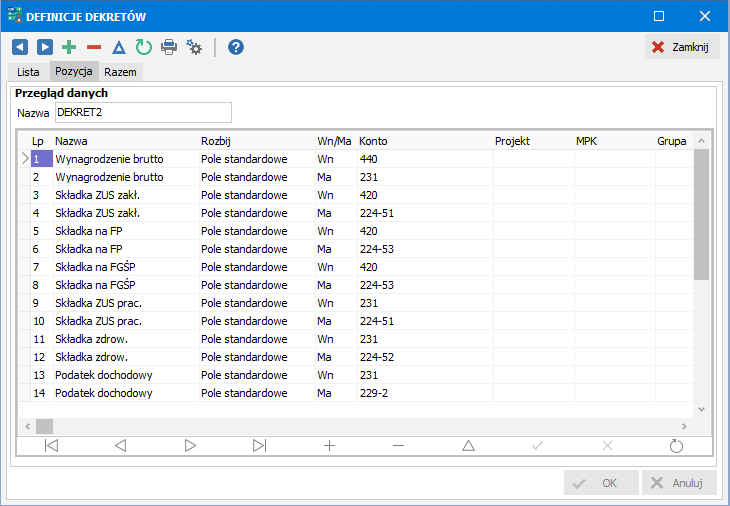This screenshot has height=506, width=730.
Task: Select row 1 account cell 440
Action: click(425, 159)
